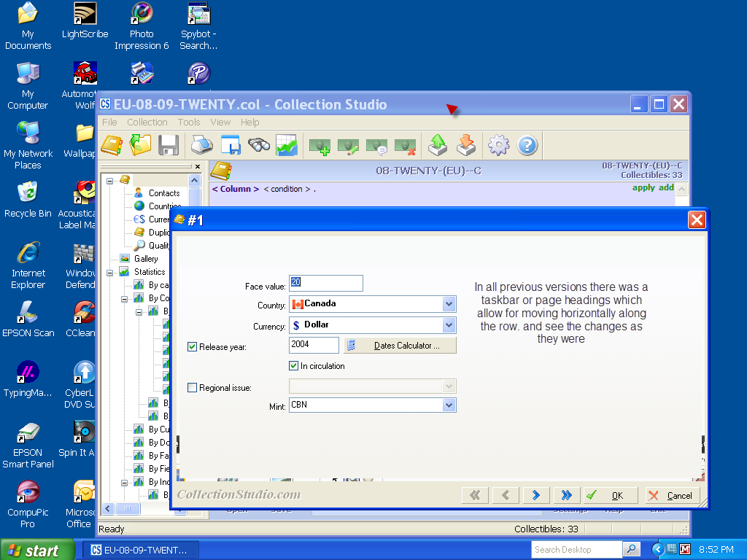Open the View menu
Image resolution: width=747 pixels, height=560 pixels.
click(x=220, y=122)
